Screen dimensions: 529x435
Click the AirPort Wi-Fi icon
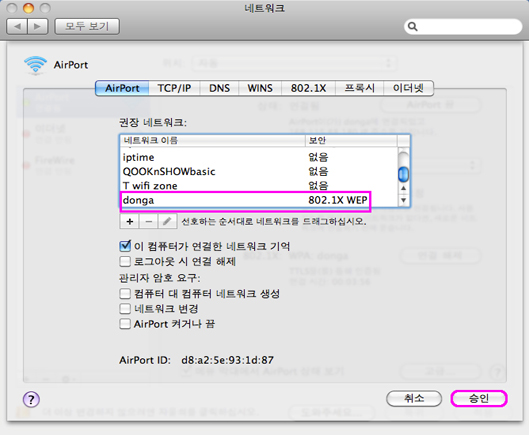pyautogui.click(x=35, y=65)
